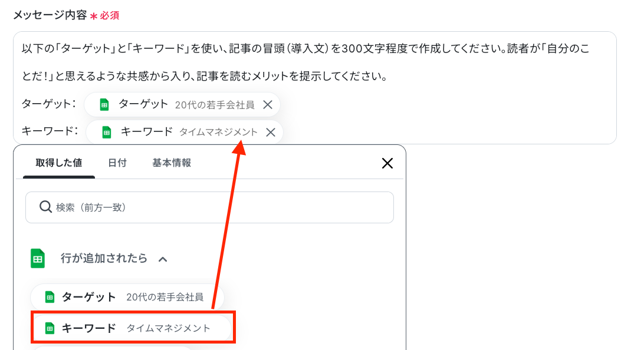
Task: Remove the キーワード chip from message
Action: pos(271,132)
